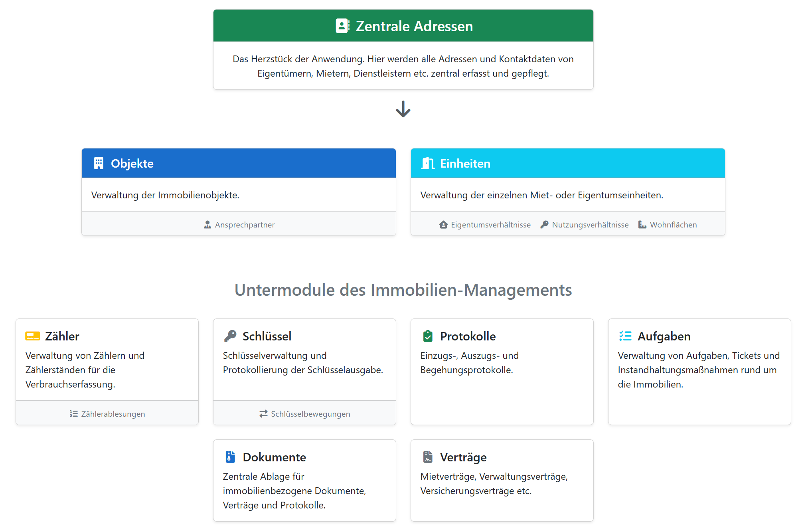
Task: Click the contract file icon beside Verträge
Action: click(428, 457)
